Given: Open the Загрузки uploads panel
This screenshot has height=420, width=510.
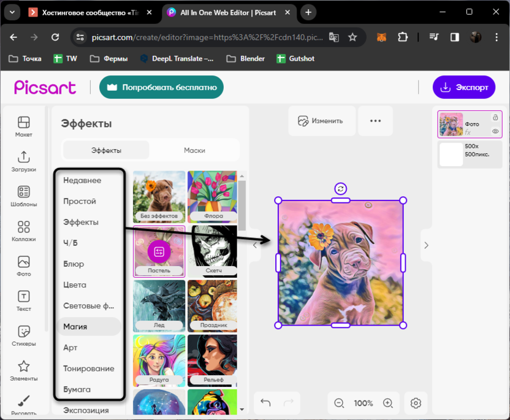Looking at the screenshot, I should (23, 161).
